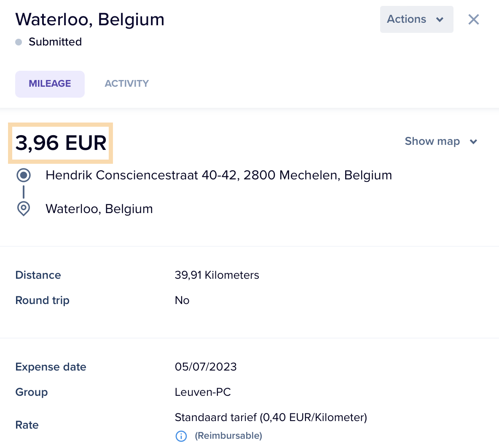Select the Mileage tab
Viewport: 499px width, 448px height.
point(50,84)
